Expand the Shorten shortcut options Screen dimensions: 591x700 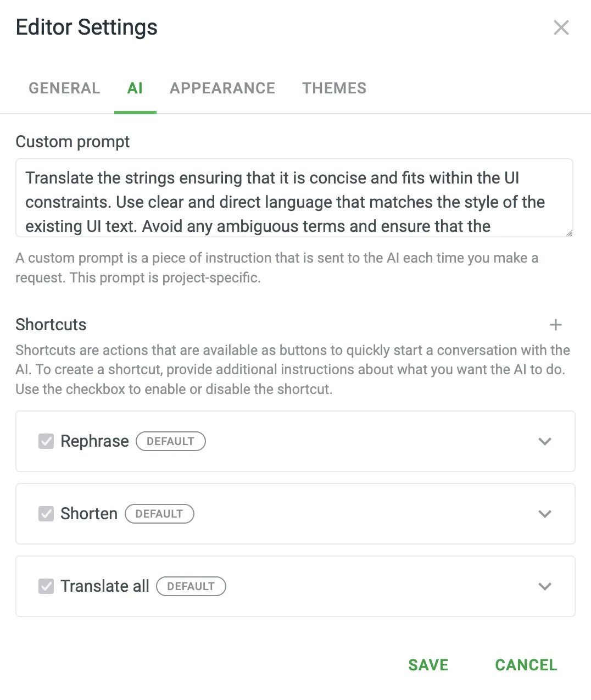pyautogui.click(x=545, y=514)
